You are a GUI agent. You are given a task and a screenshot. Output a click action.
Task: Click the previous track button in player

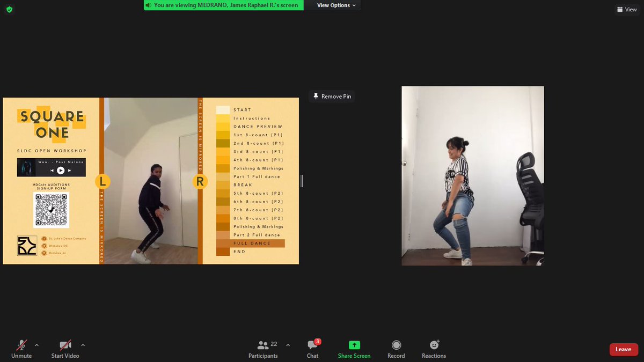click(x=52, y=171)
